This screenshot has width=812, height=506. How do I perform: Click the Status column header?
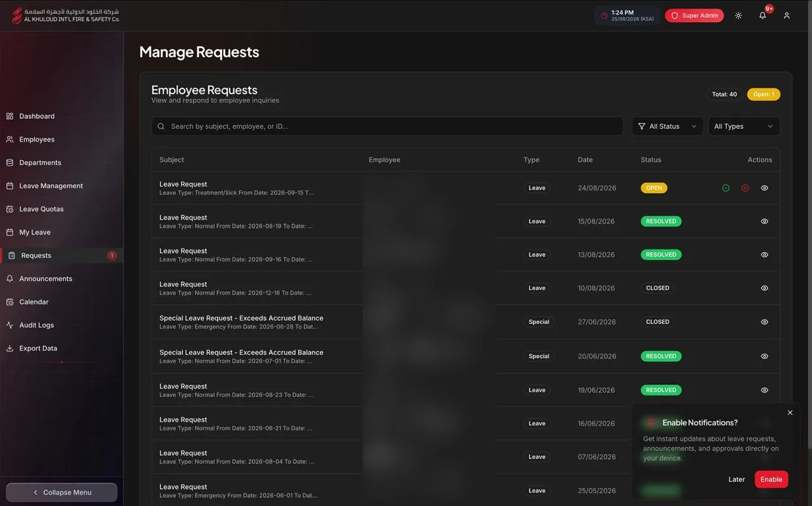(651, 160)
